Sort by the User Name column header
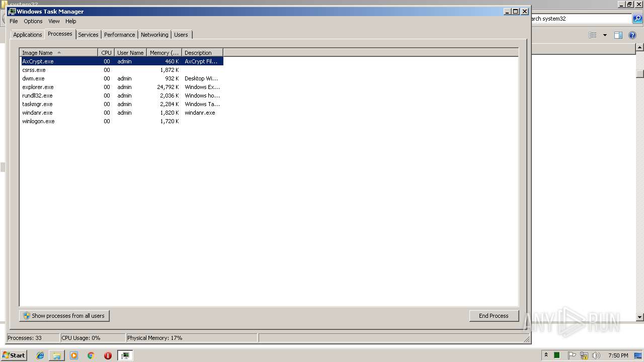This screenshot has height=362, width=644. (x=131, y=53)
